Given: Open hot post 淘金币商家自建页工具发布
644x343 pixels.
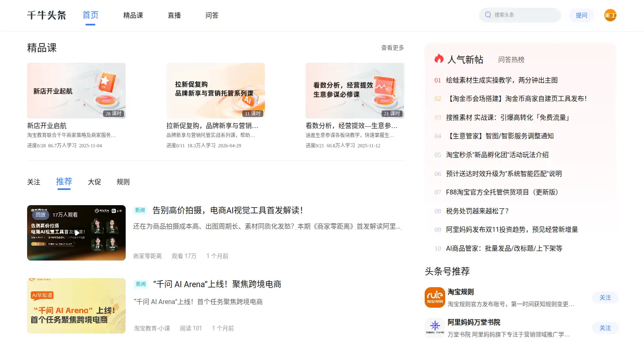Looking at the screenshot, I should [517, 98].
